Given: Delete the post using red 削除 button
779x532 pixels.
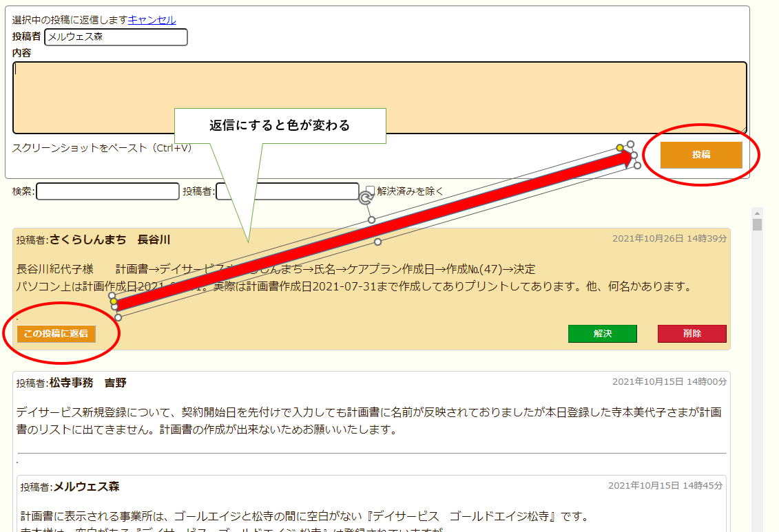Looking at the screenshot, I should [x=692, y=334].
